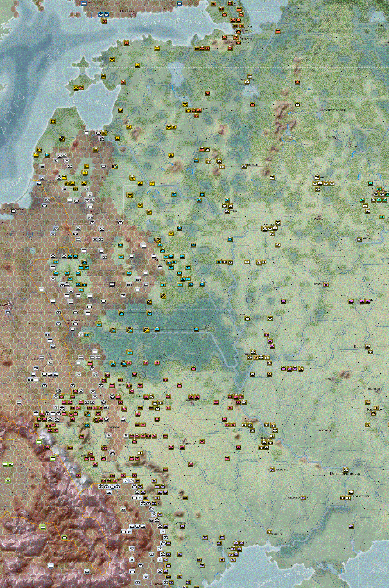Select the HQ counter at Novgorod

(247, 82)
